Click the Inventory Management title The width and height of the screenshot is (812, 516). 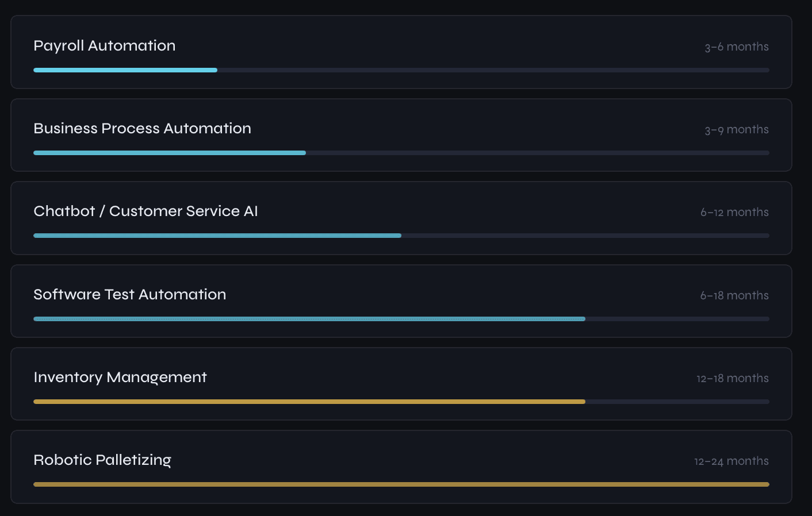pyautogui.click(x=120, y=378)
